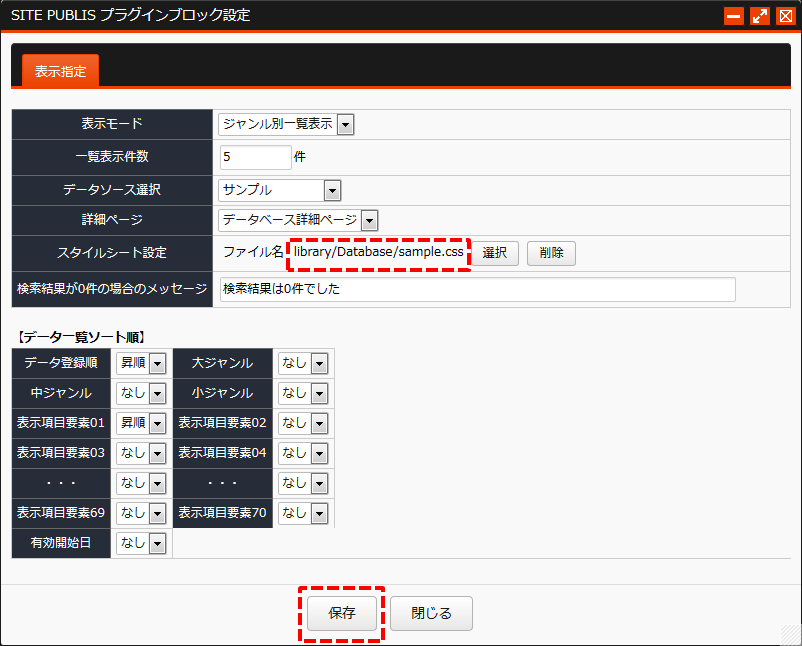
Task: Click the library/Database/sample.css file name
Action: tap(378, 252)
